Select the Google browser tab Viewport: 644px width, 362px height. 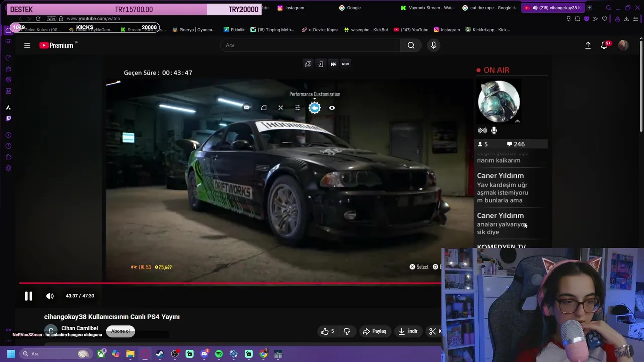point(353,8)
